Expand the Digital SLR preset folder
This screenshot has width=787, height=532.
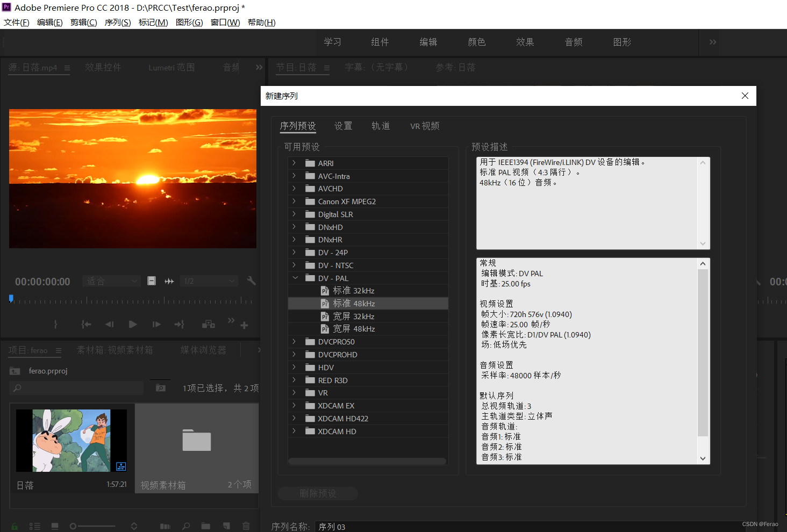[294, 214]
